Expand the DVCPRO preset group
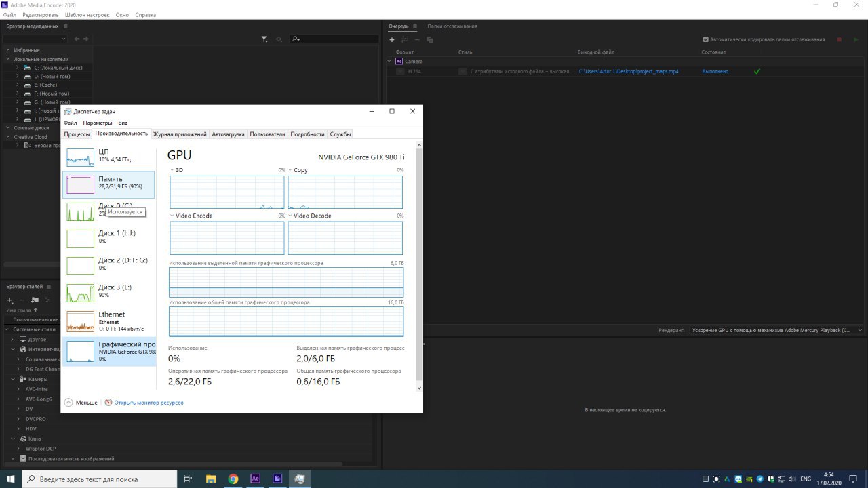This screenshot has width=868, height=488. [x=18, y=419]
